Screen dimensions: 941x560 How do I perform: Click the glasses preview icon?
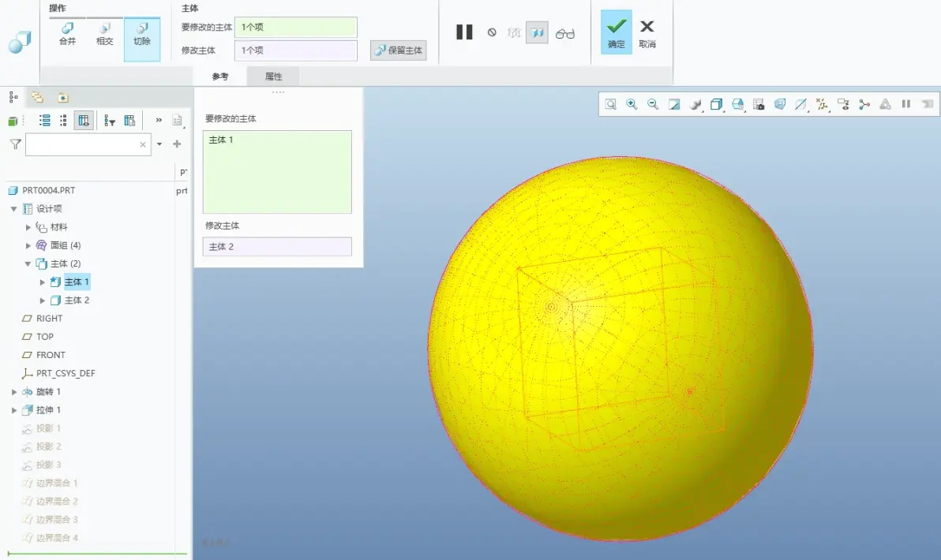pos(564,34)
